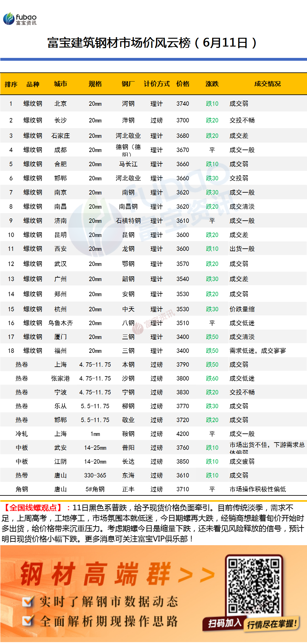Click 热带 product cell
This screenshot has width=307, height=644.
22,475
